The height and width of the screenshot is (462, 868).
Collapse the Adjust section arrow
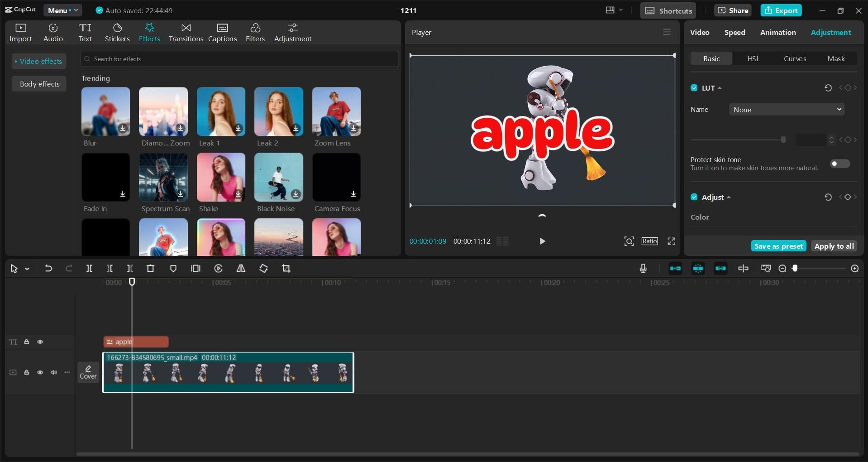pyautogui.click(x=729, y=197)
